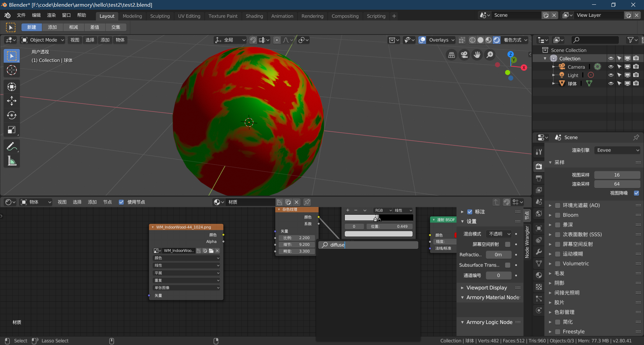Switch to rendered shading mode
644x345 pixels.
point(497,40)
